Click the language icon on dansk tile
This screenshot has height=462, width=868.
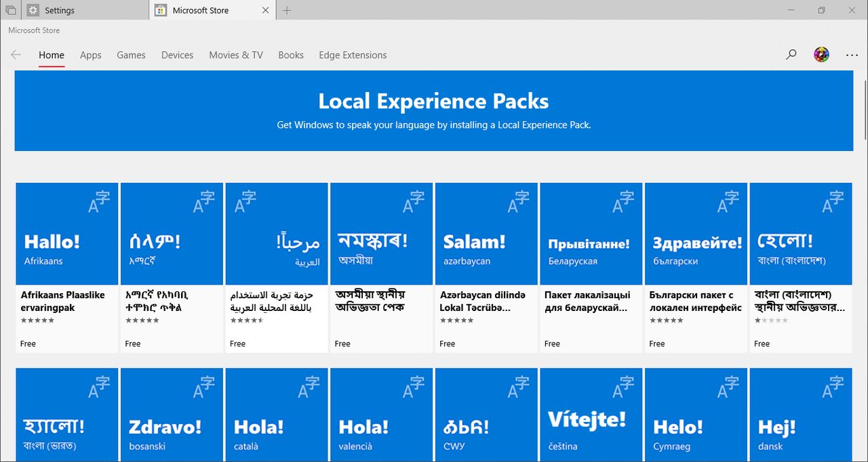832,387
